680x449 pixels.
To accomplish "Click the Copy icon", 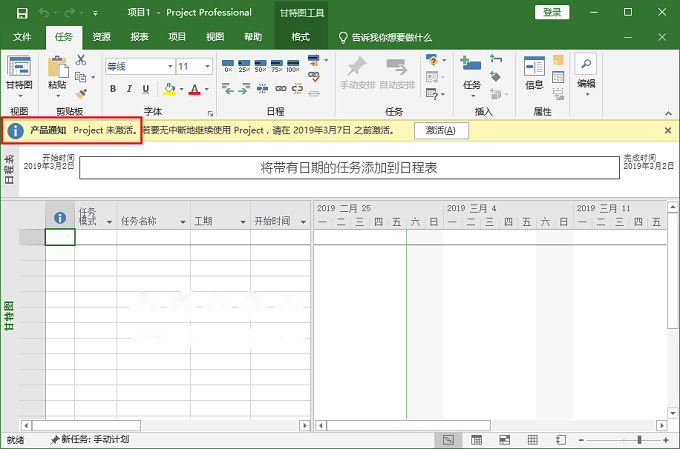I will (81, 77).
